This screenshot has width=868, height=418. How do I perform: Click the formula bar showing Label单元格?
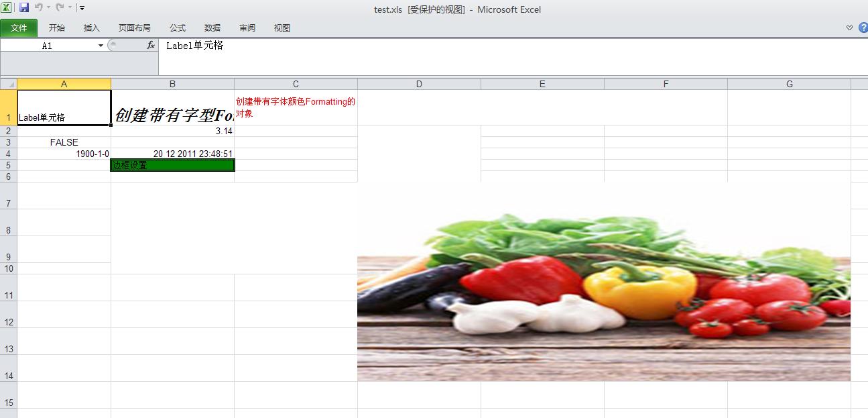point(469,46)
